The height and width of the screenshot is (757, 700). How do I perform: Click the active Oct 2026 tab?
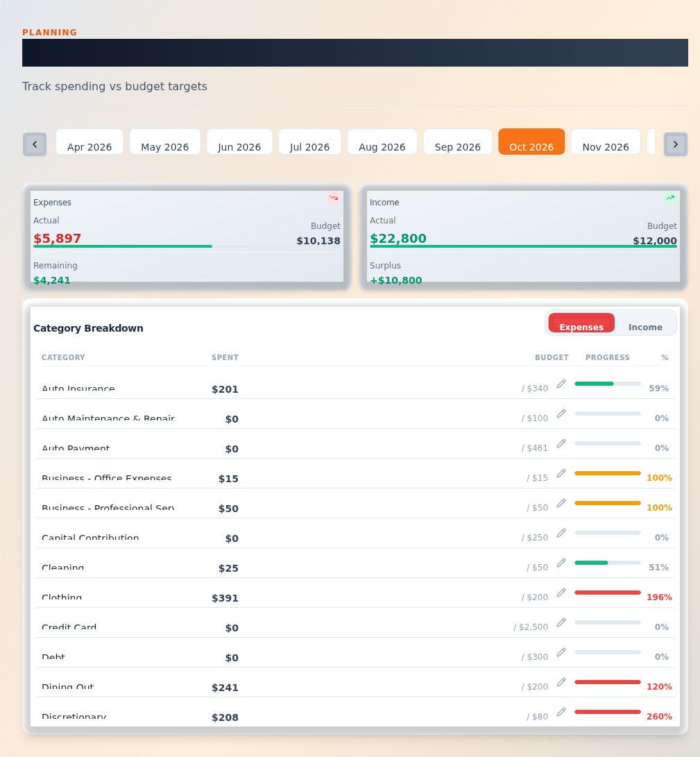tap(531, 142)
